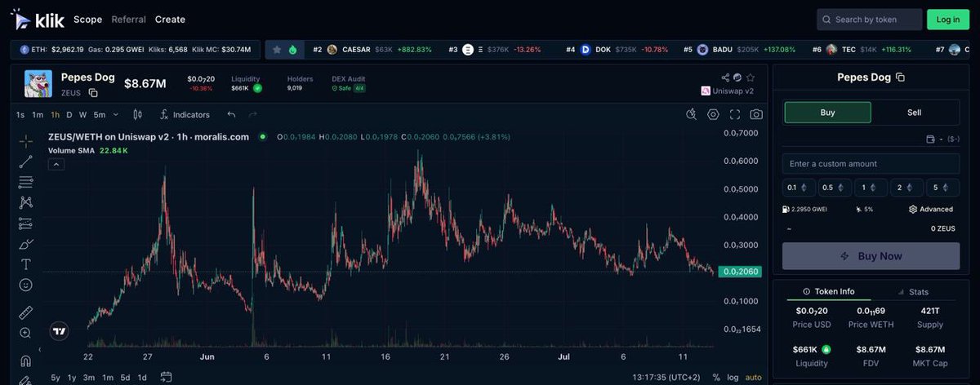Select the 5m timeframe
The height and width of the screenshot is (385, 980).
click(x=99, y=115)
